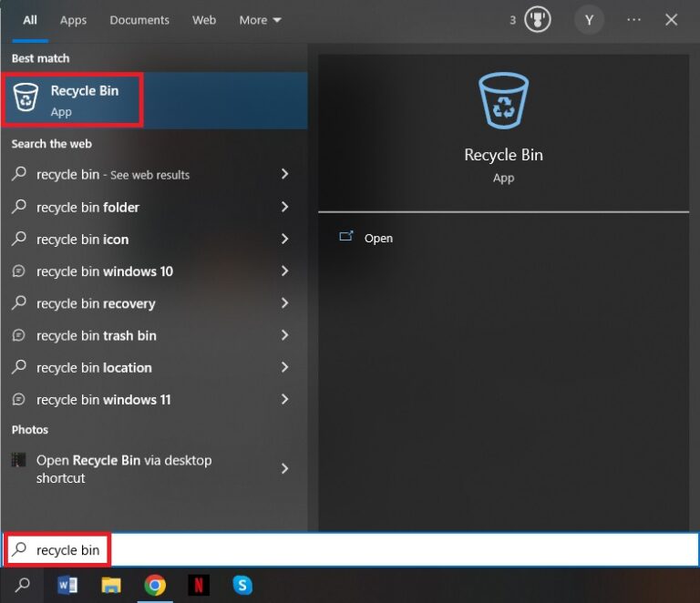Launch Google Chrome from the taskbar
The image size is (700, 603).
pyautogui.click(x=155, y=585)
